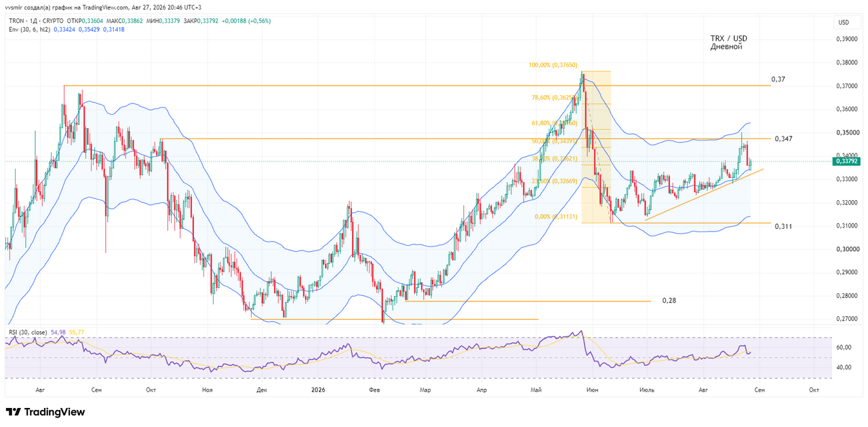Click the 0,31000 price axis label

tap(847, 225)
